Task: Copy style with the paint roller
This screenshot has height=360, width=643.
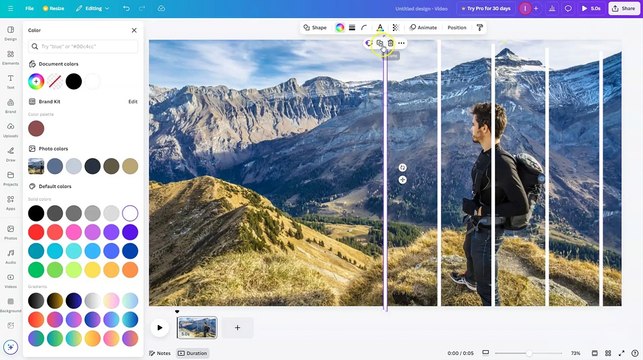Action: tap(479, 27)
